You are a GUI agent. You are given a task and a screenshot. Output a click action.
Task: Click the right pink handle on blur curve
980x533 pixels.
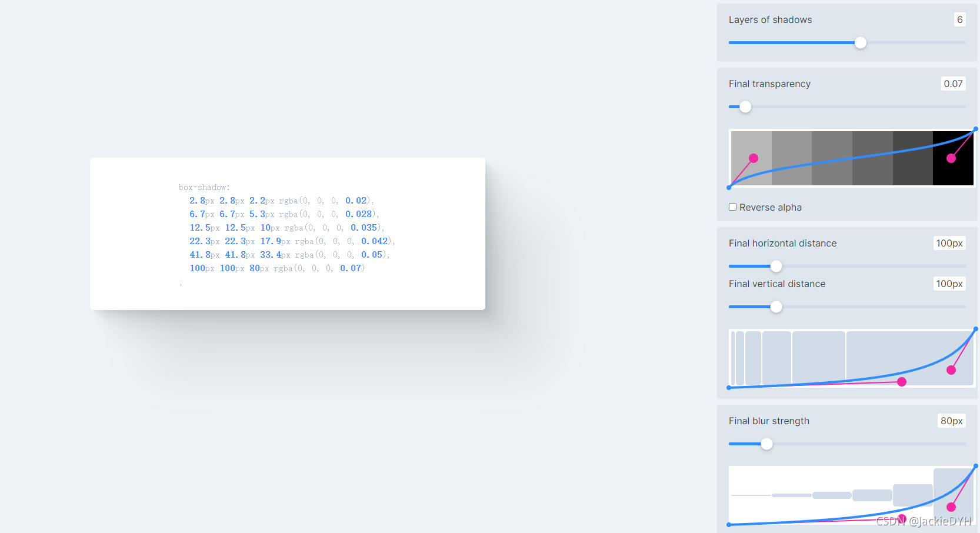point(951,507)
